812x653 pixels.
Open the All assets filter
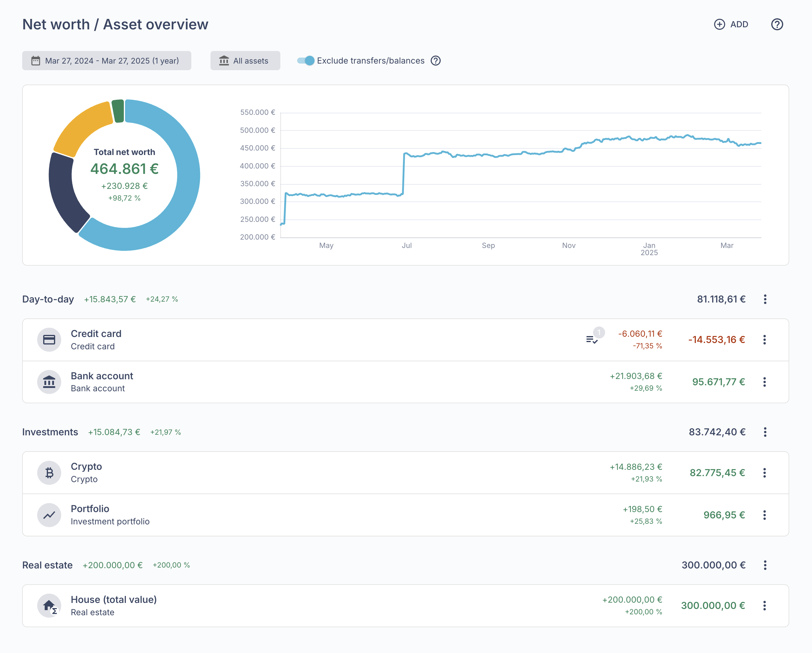tap(245, 60)
